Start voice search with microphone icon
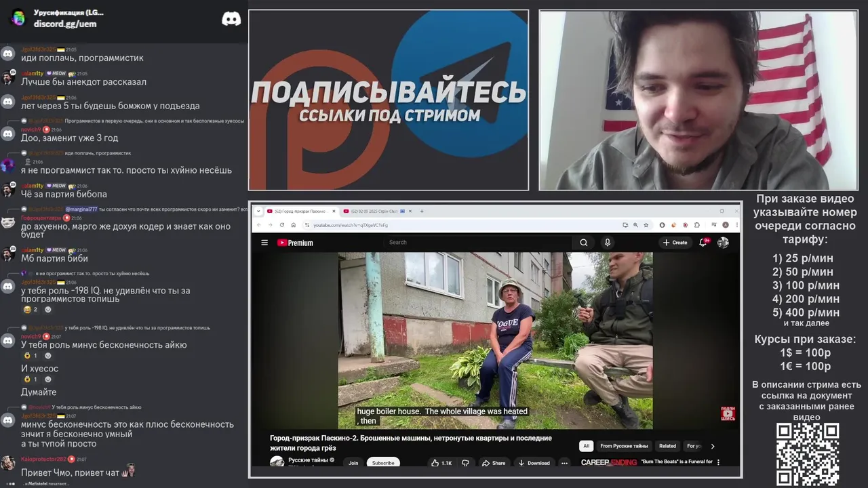 pos(607,243)
